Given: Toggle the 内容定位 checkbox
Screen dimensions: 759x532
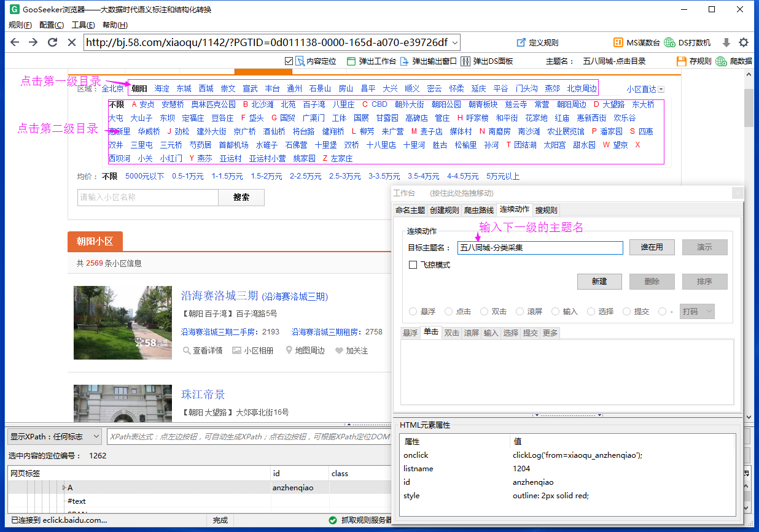Looking at the screenshot, I should coord(289,61).
